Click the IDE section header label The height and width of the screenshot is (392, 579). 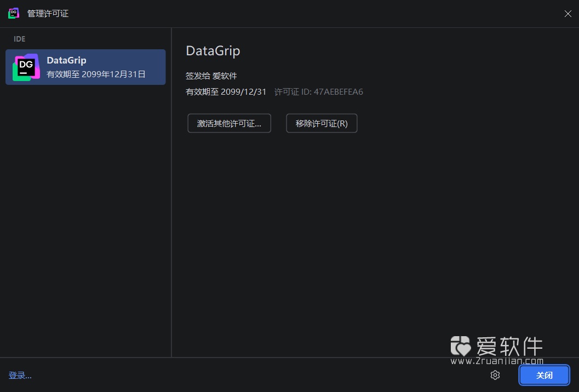pos(19,39)
